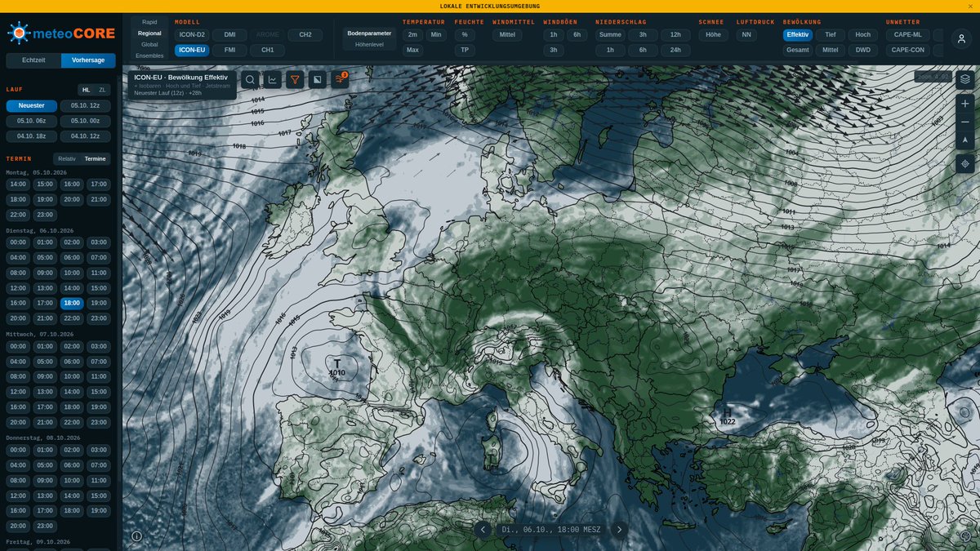Select Unwetter CAPE-CON parameter
This screenshot has height=551, width=980.
point(907,50)
